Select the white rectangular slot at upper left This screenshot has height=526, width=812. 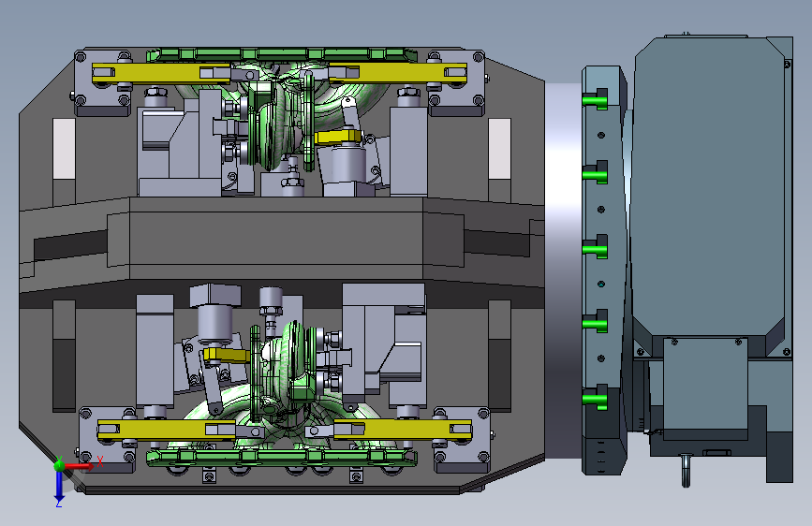coord(65,149)
